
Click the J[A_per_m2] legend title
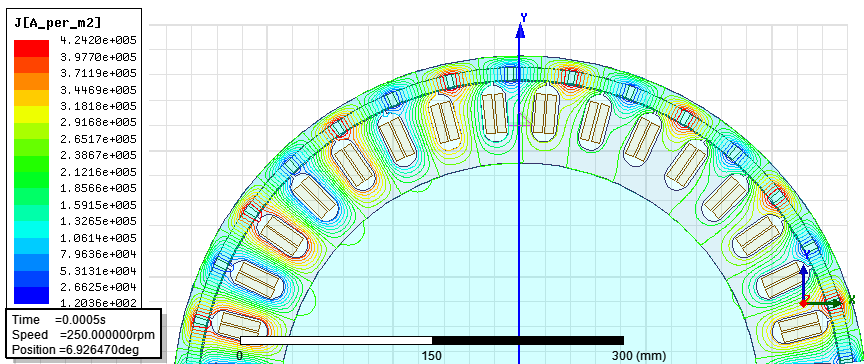tap(57, 22)
